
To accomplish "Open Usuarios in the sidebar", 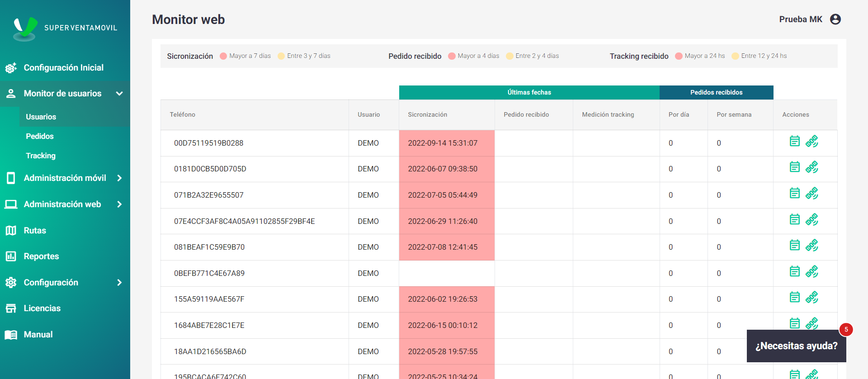I will pyautogui.click(x=41, y=117).
